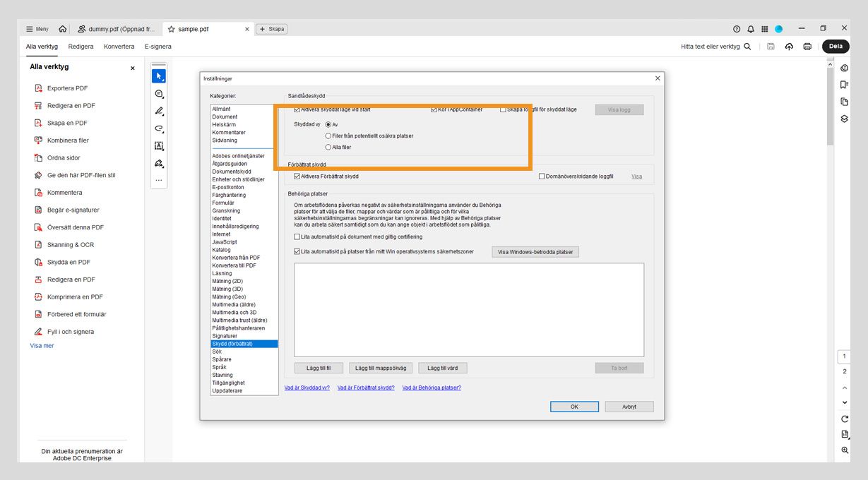Click the print icon

(x=807, y=47)
